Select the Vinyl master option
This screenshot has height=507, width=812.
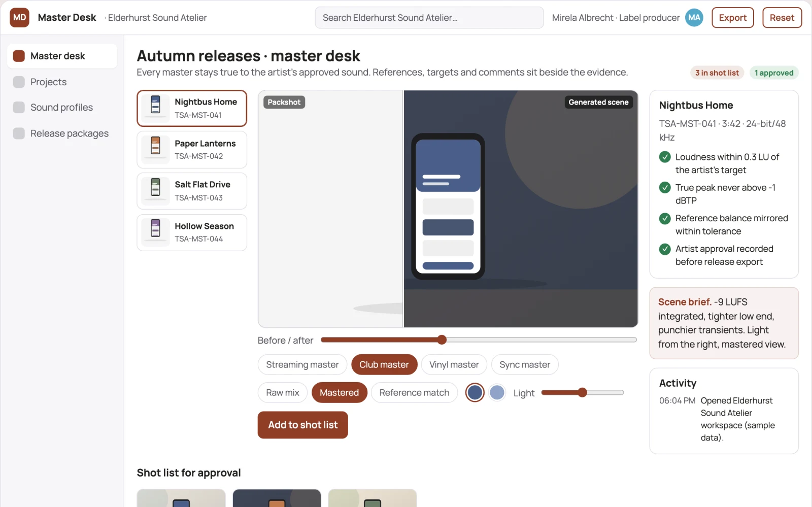click(x=454, y=364)
